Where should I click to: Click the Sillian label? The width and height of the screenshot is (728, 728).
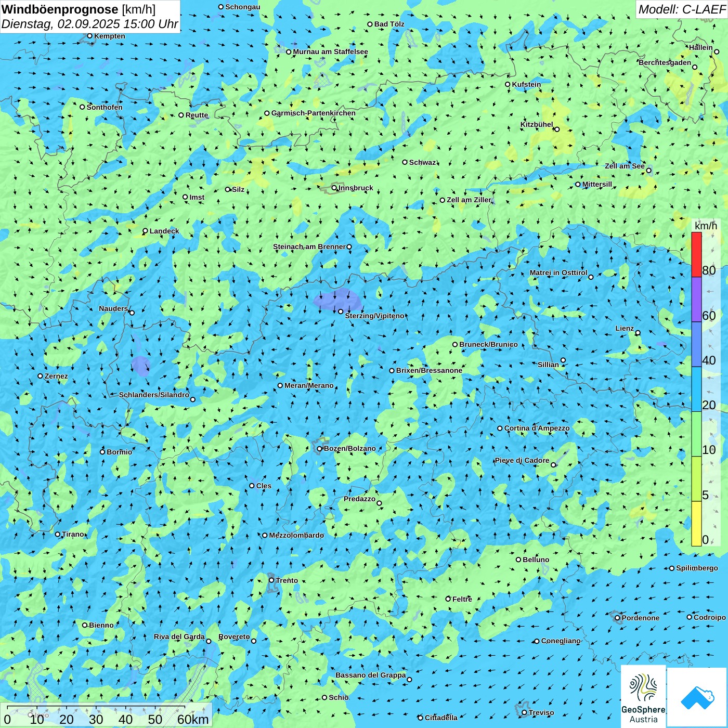tap(548, 365)
